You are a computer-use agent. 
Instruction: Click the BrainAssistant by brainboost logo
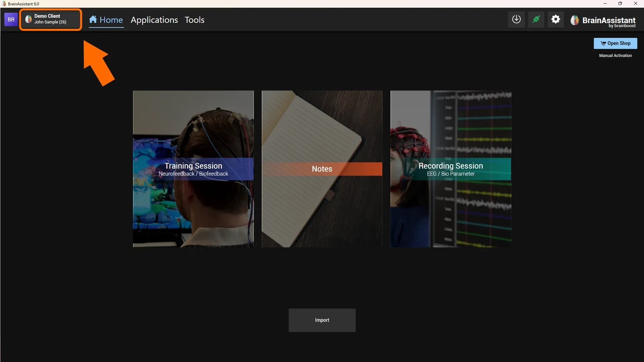pos(603,21)
